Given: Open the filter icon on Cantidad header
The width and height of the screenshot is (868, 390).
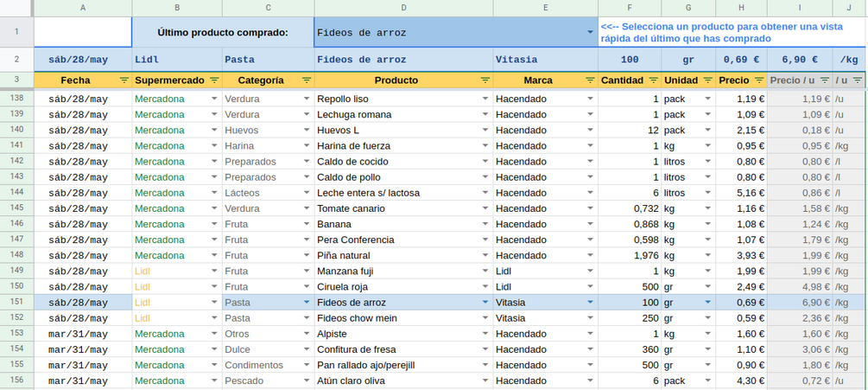Looking at the screenshot, I should 653,80.
